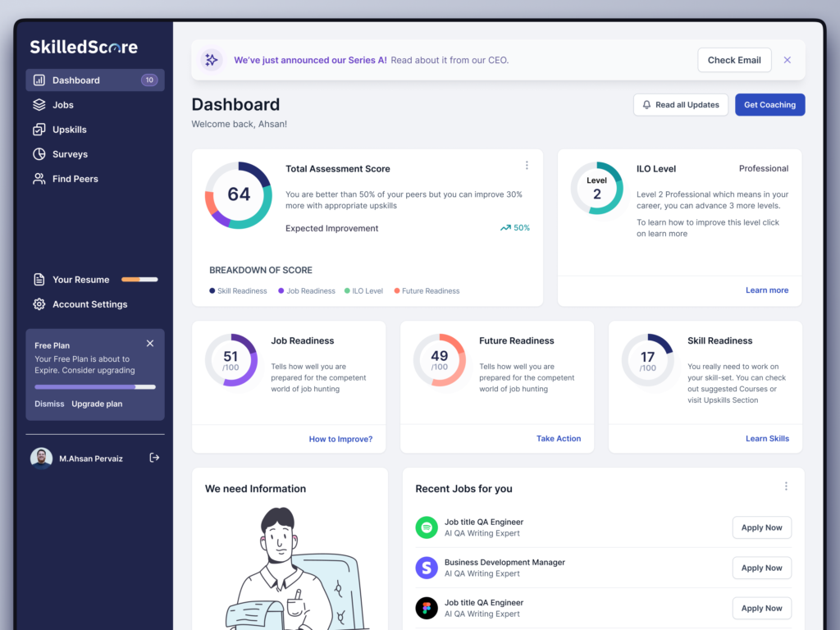Open the Your Resume menu item

pos(80,280)
